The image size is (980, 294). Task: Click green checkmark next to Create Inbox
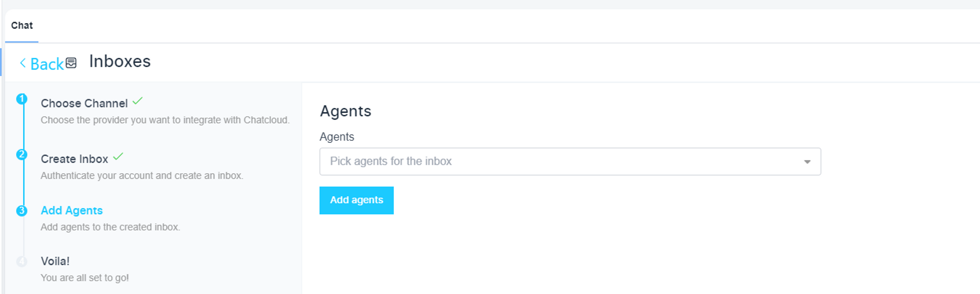click(118, 157)
